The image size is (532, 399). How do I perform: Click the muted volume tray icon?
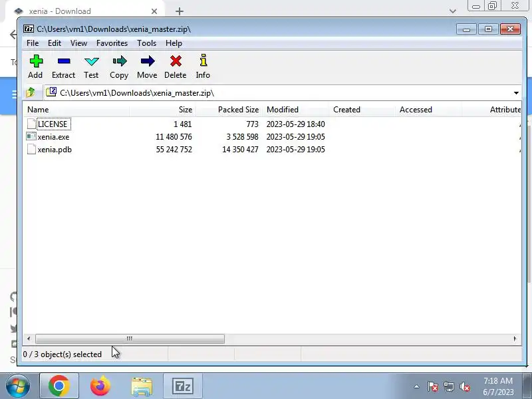[x=465, y=386]
